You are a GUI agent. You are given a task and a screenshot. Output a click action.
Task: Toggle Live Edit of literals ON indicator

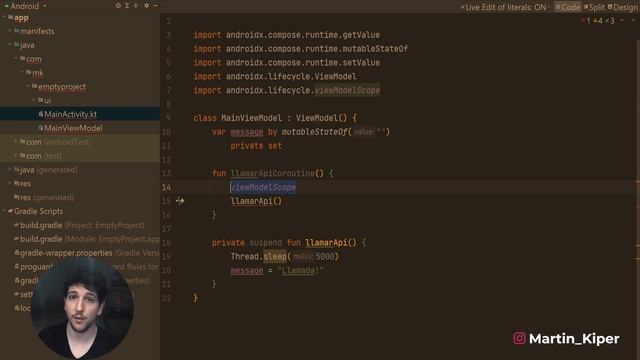click(503, 7)
